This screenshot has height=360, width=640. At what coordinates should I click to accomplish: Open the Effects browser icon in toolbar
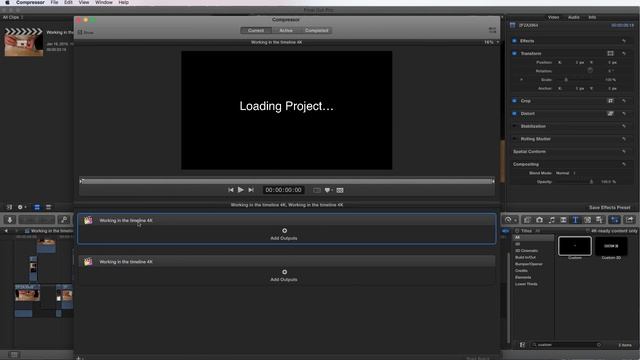coord(527,220)
